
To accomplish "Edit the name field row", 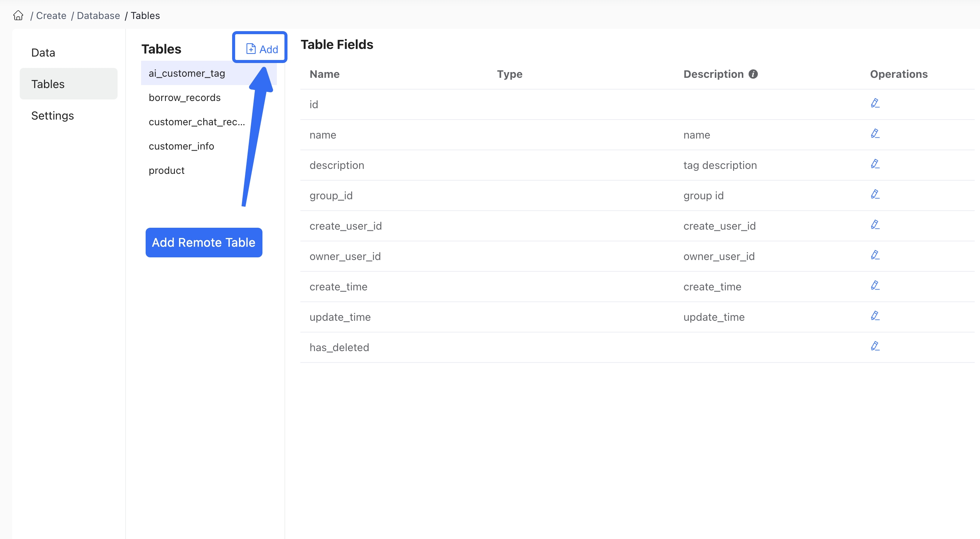I will (x=875, y=134).
